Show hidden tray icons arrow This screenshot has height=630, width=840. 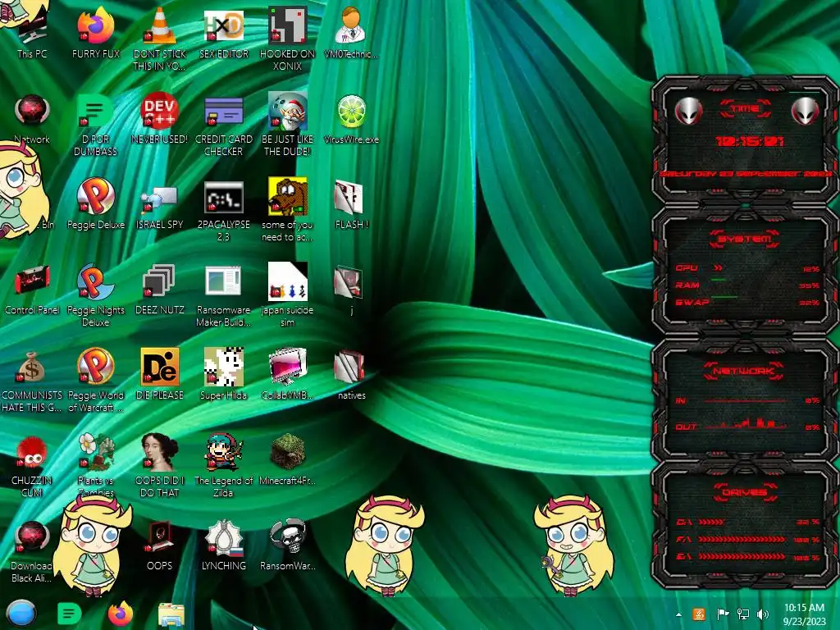678,614
